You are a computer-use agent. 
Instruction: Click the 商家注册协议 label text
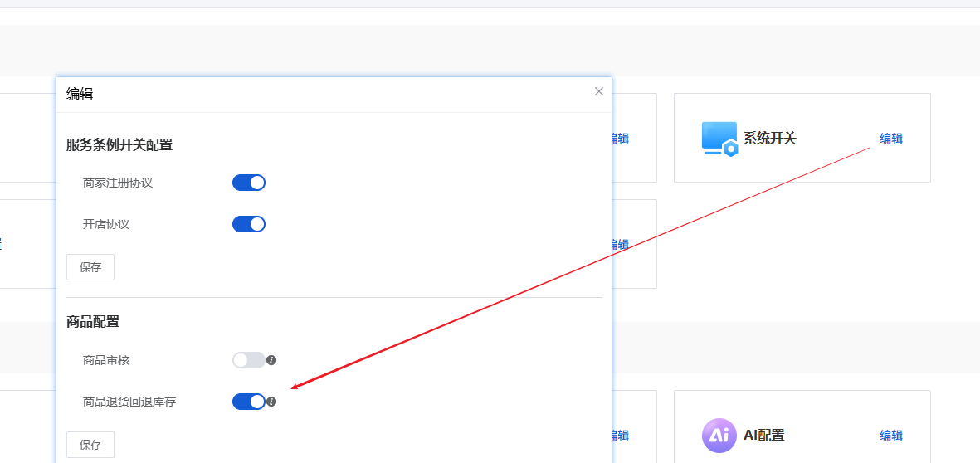118,183
